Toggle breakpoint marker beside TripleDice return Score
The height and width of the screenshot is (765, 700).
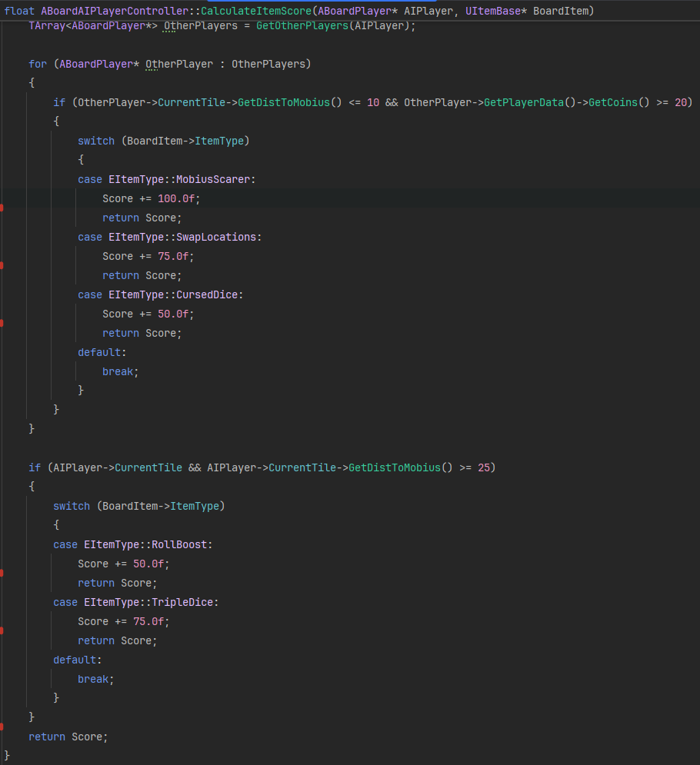point(2,630)
